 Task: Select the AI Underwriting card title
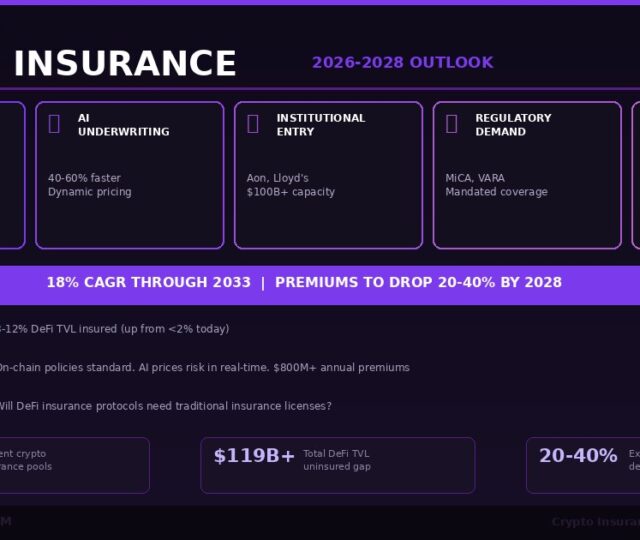point(123,125)
